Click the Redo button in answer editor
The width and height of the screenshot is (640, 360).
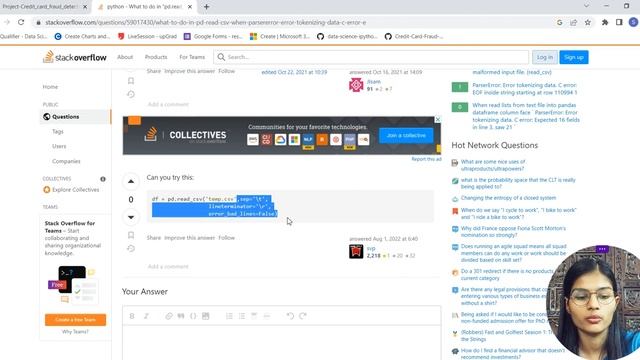pyautogui.click(x=303, y=316)
